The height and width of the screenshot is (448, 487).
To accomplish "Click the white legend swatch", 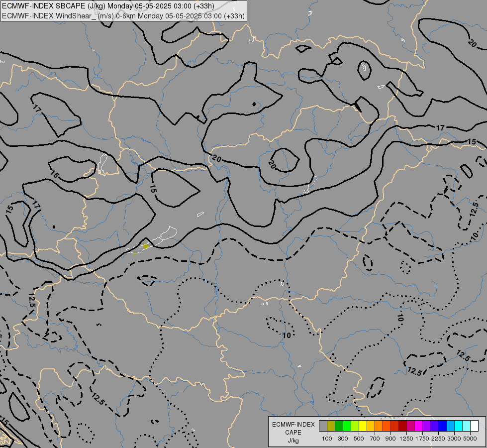I will point(474,426).
